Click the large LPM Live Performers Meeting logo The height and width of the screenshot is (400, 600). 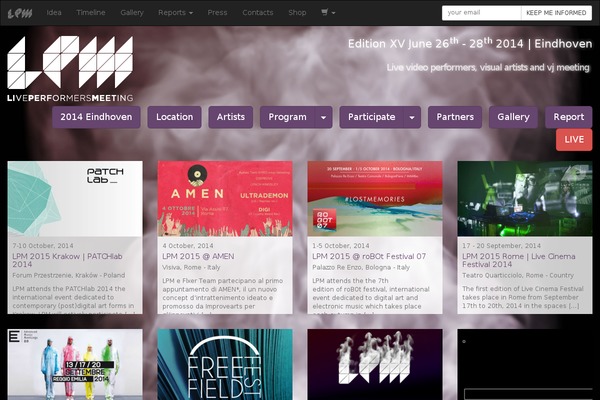pyautogui.click(x=70, y=69)
